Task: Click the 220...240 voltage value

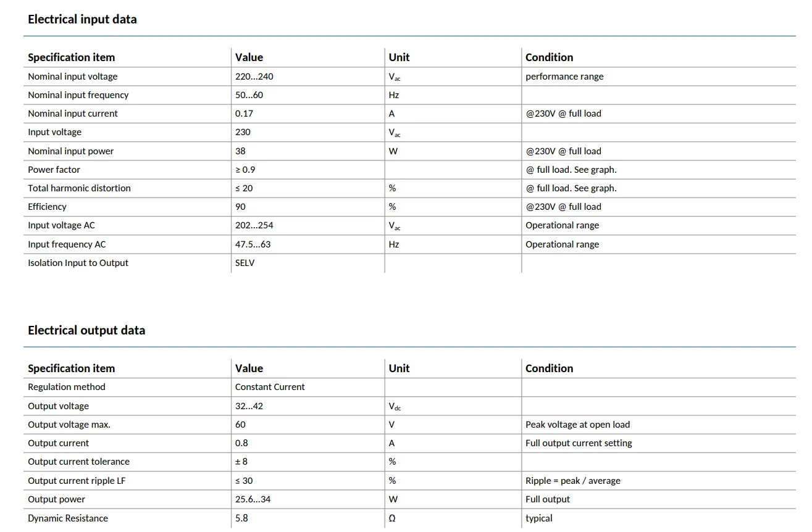Action: (x=254, y=77)
